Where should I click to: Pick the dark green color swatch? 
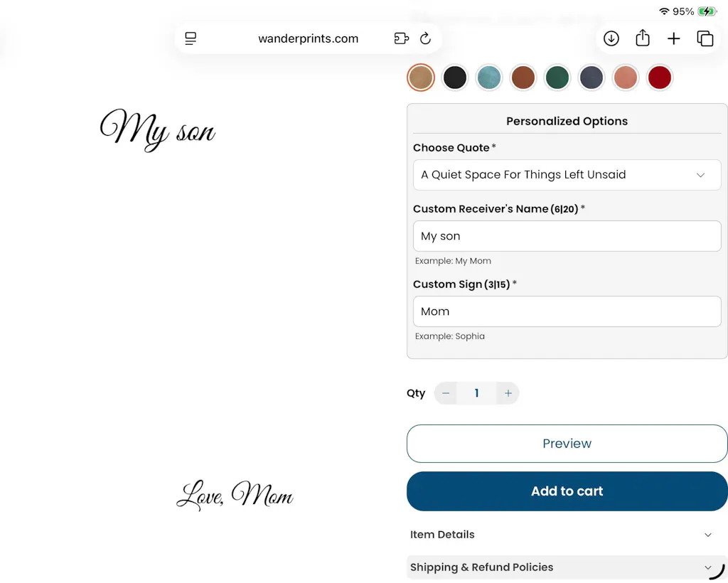(557, 77)
